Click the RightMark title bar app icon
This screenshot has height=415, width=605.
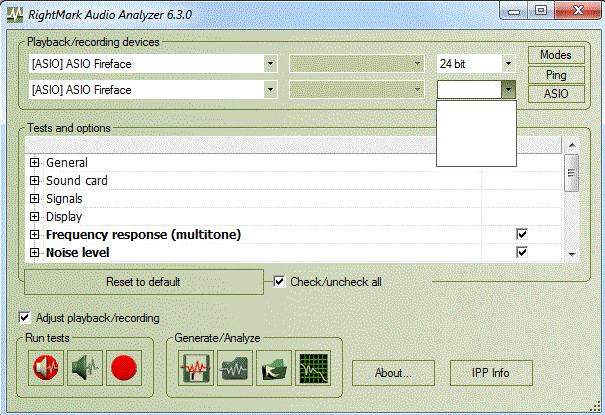[15, 15]
